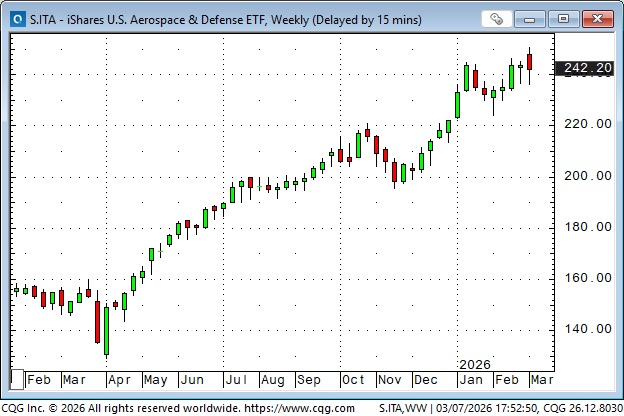
Task: Click the 140.00 price axis label
Action: [588, 329]
